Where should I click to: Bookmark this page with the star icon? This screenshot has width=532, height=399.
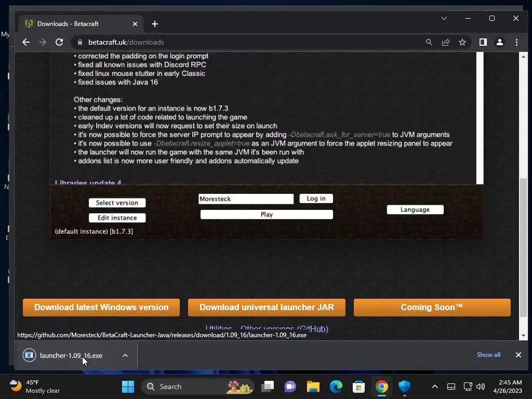pos(462,42)
